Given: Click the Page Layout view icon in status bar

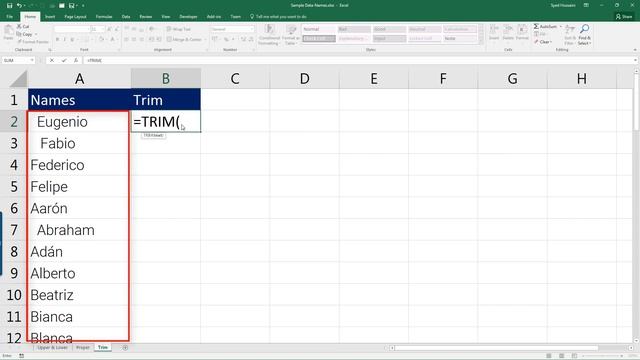Looking at the screenshot, I should coord(562,356).
